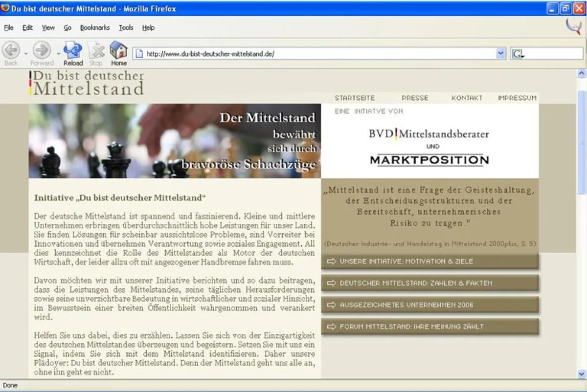Reload the current page
Viewport: 587px width, 392px height.
pos(72,50)
